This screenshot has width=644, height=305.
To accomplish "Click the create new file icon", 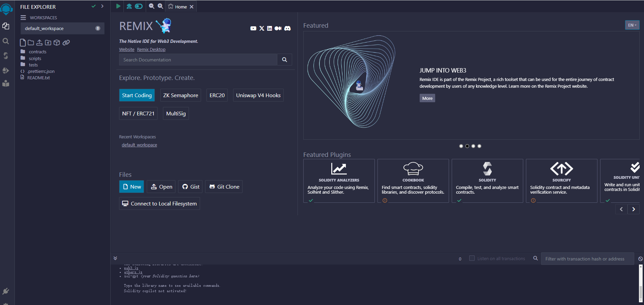I will click(x=23, y=43).
